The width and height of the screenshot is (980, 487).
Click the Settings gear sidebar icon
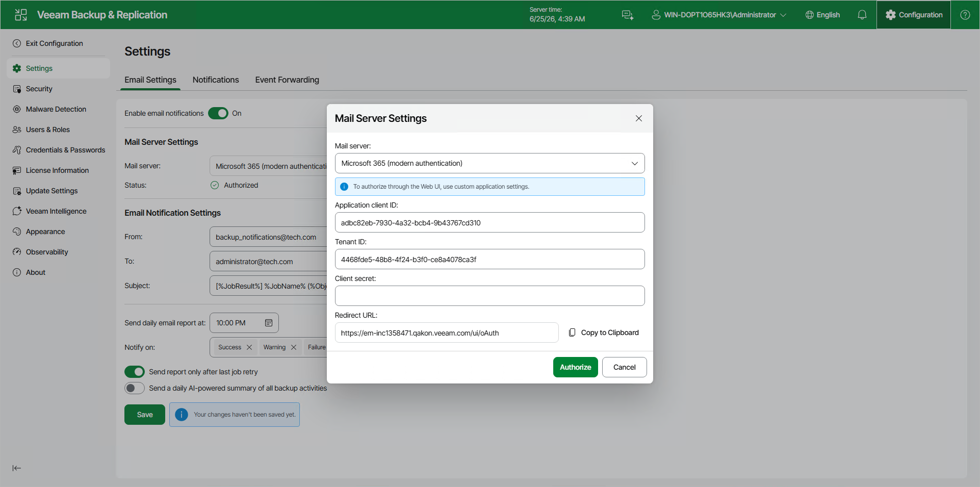tap(17, 68)
